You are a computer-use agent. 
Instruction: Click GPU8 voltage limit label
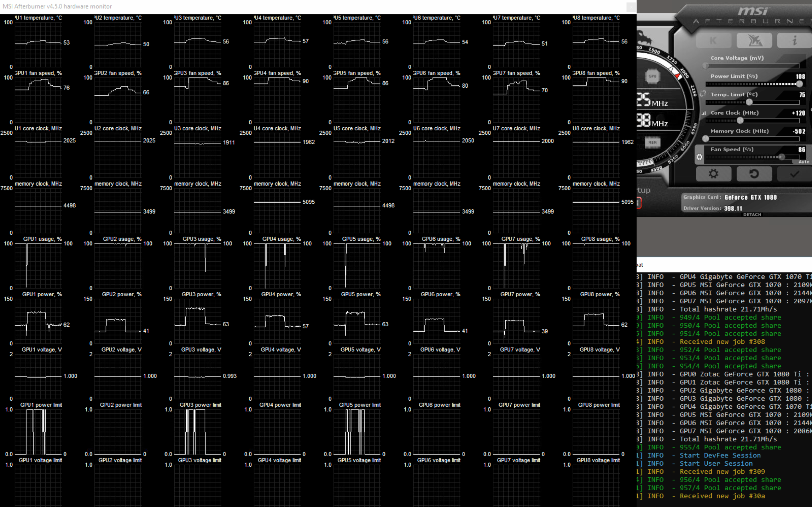(x=598, y=460)
